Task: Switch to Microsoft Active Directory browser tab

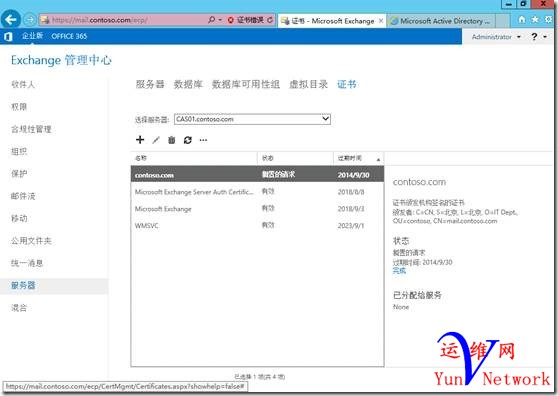Action: point(442,21)
